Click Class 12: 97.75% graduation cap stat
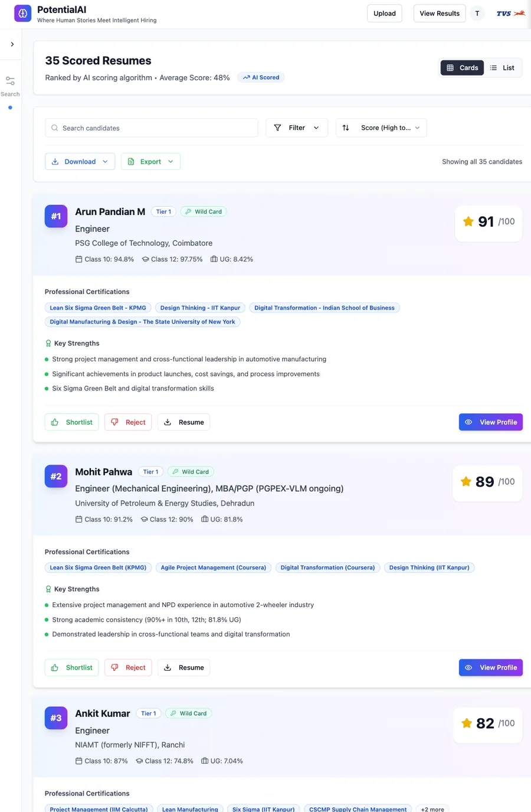The height and width of the screenshot is (812, 531). [172, 259]
